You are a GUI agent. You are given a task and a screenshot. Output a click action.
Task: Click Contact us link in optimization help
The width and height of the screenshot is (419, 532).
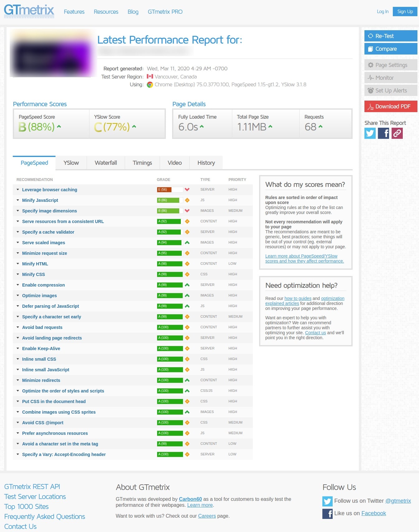click(315, 333)
